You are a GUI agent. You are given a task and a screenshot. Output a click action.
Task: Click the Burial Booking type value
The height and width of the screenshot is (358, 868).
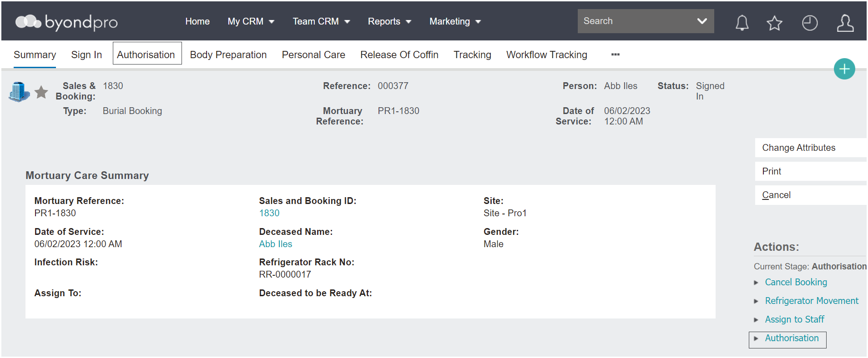tap(132, 111)
